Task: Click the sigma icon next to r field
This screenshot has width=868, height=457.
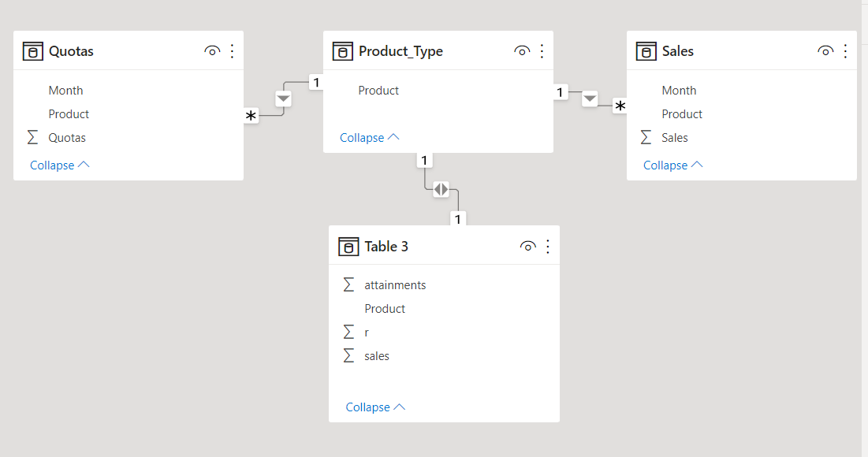Action: pos(348,332)
